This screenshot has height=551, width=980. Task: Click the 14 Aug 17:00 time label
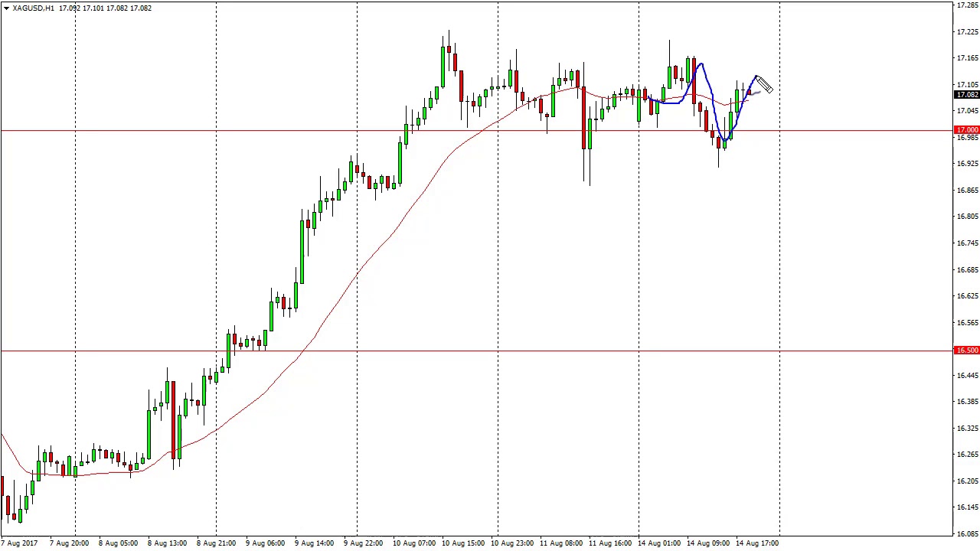757,544
